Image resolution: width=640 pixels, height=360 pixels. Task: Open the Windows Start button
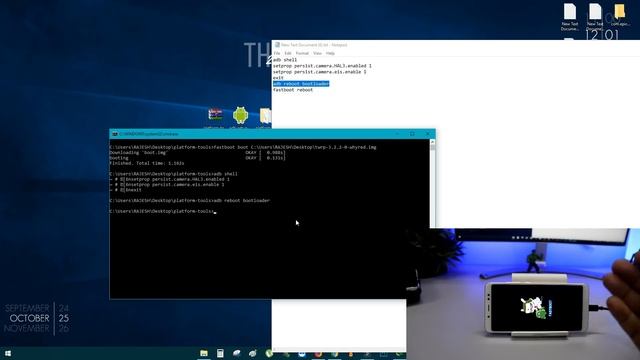click(7, 353)
